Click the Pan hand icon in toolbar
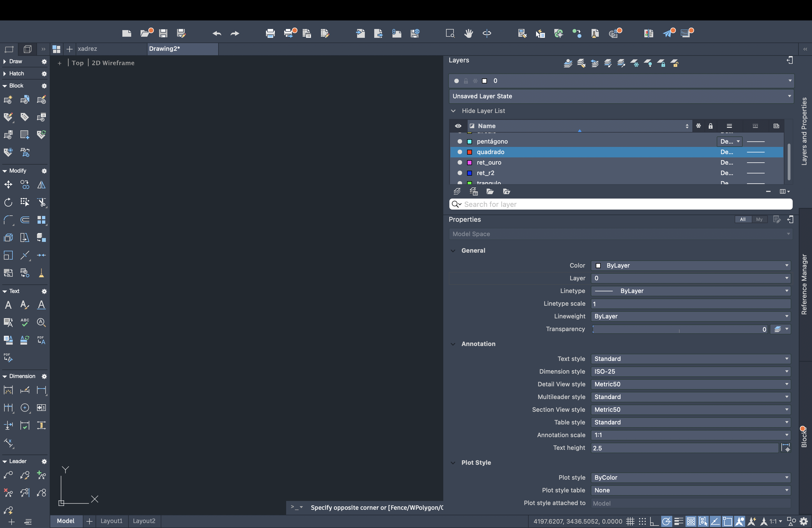This screenshot has height=528, width=812. point(468,33)
